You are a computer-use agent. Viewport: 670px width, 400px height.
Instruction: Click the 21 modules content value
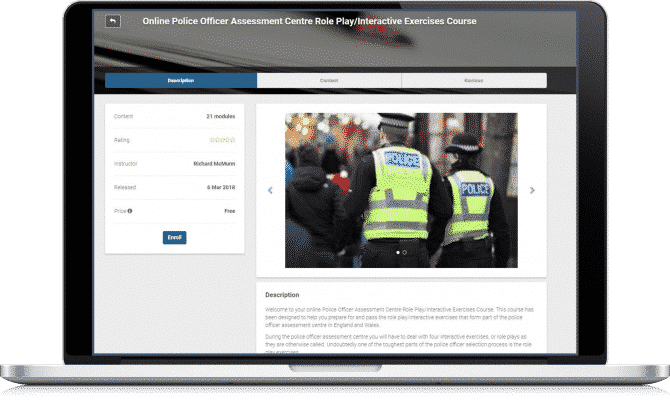[x=221, y=116]
